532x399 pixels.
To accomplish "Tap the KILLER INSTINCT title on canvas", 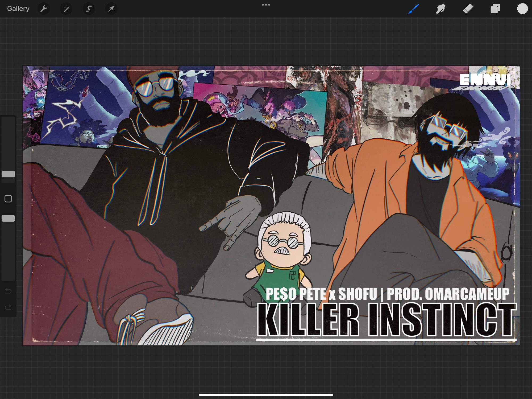I will click(386, 320).
